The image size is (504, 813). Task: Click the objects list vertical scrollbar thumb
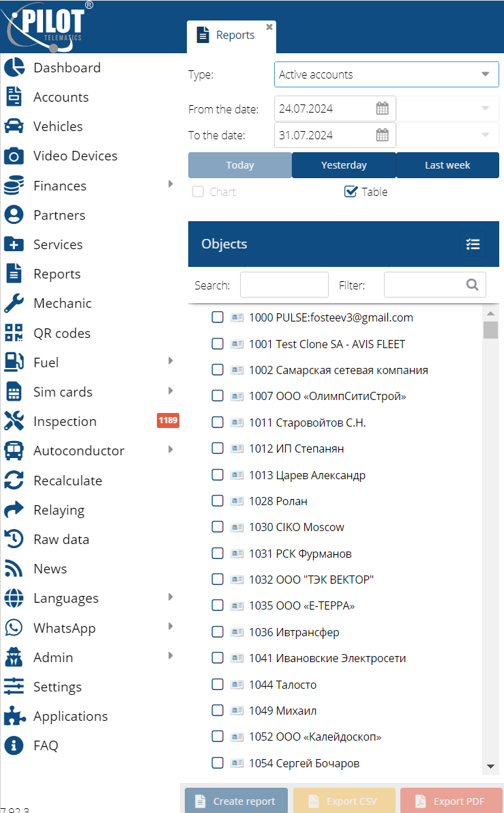490,330
